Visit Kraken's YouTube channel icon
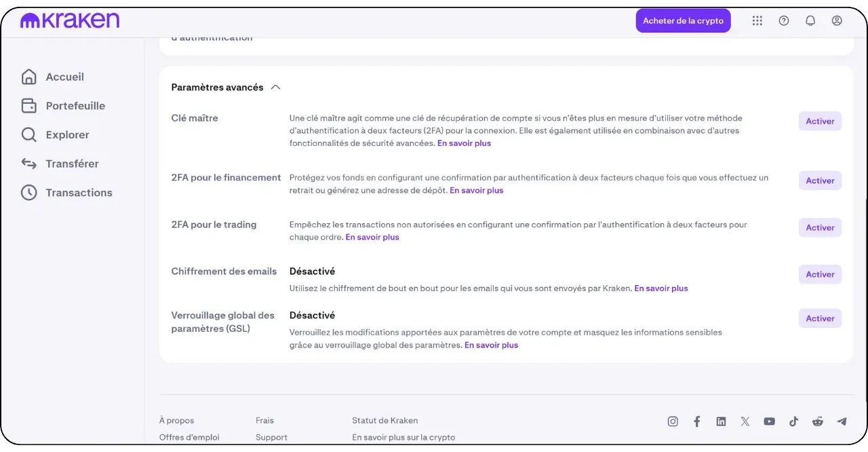 tap(769, 421)
